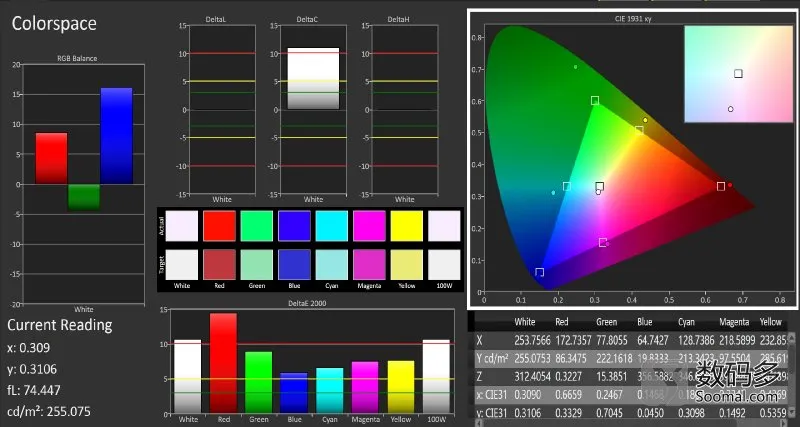The height and width of the screenshot is (427, 800).
Task: Click the 'Magenta' column header in data table
Action: point(734,322)
